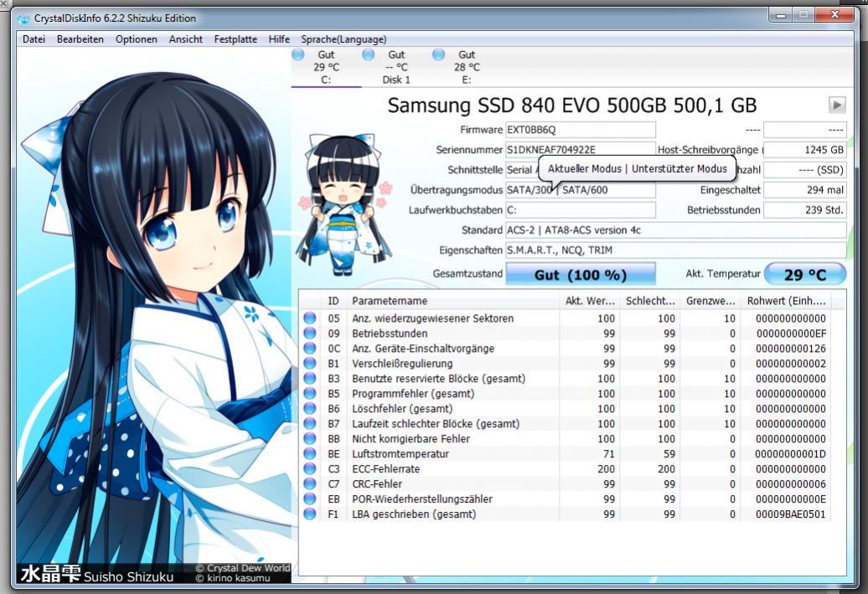Click the ID column header
868x594 pixels.
tap(333, 301)
